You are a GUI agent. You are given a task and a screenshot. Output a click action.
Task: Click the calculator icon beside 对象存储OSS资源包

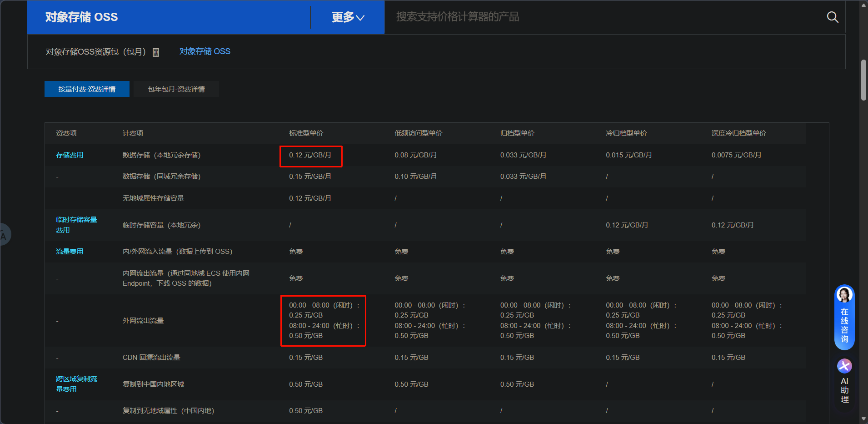(156, 52)
